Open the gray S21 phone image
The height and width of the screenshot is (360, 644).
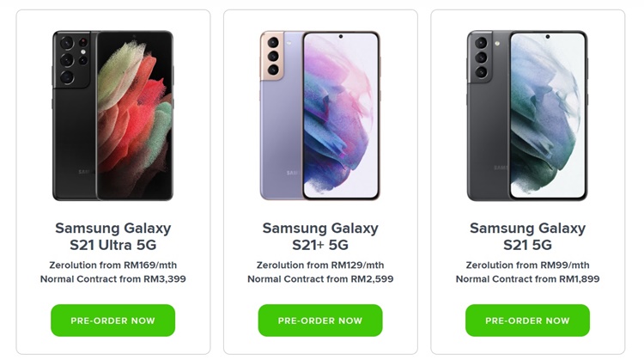pyautogui.click(x=528, y=115)
